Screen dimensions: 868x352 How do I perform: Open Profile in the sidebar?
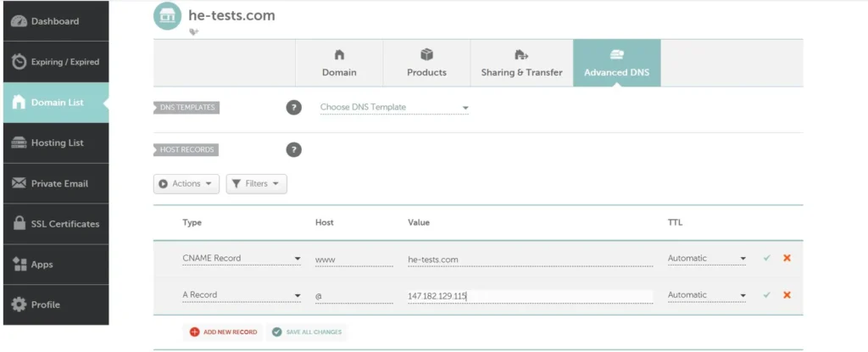(x=56, y=305)
